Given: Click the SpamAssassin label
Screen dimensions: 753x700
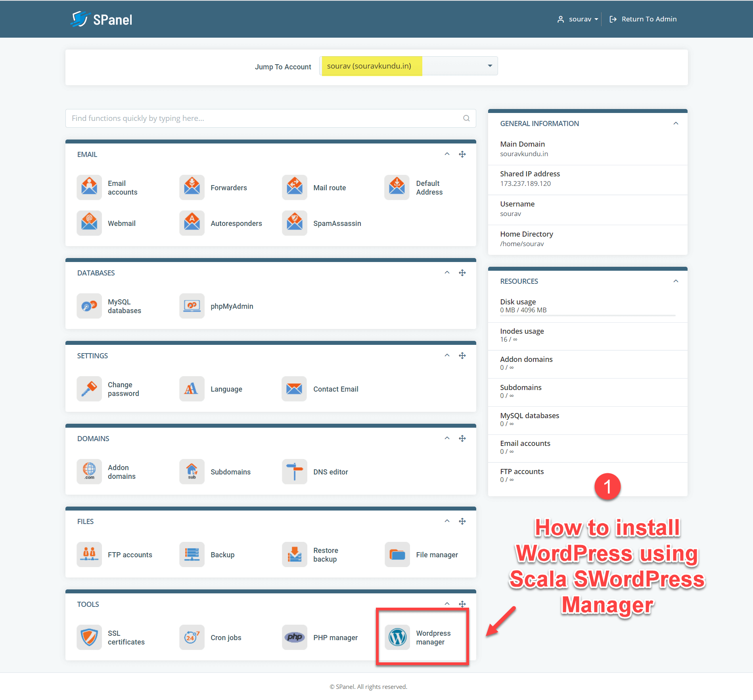Looking at the screenshot, I should click(x=337, y=223).
